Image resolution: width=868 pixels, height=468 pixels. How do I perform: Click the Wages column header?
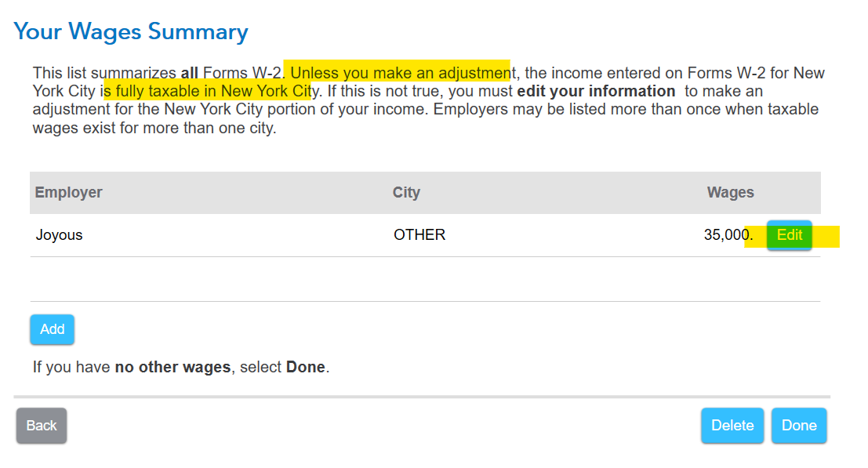730,193
